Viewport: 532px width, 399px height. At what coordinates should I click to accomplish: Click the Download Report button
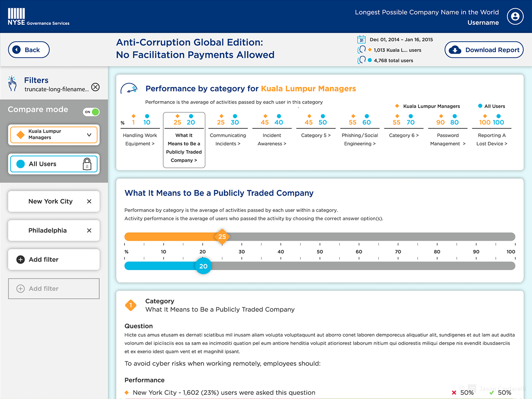[484, 50]
